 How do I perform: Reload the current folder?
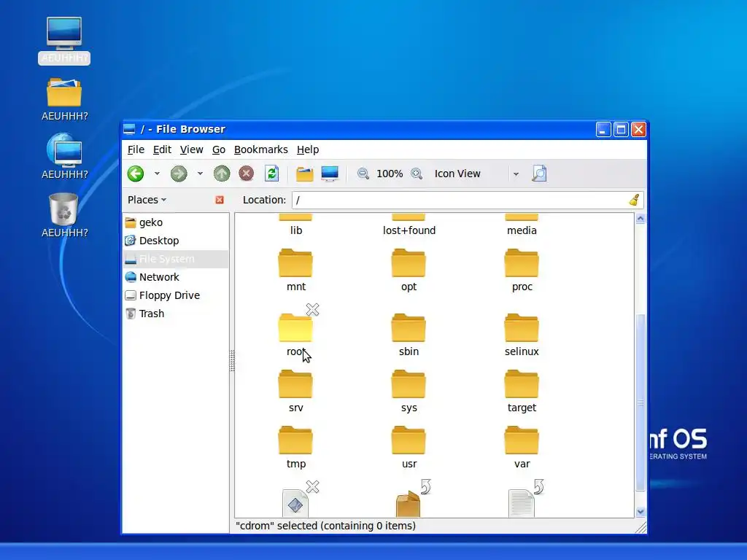(271, 174)
